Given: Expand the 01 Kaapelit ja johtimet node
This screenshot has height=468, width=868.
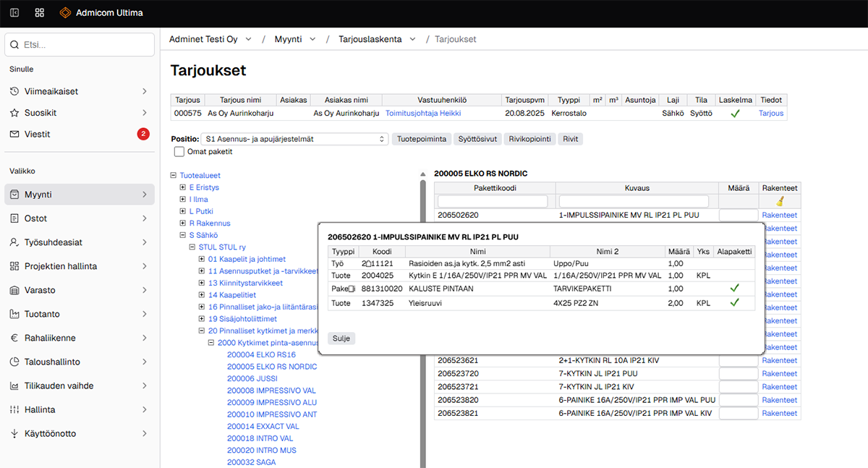Looking at the screenshot, I should (x=202, y=259).
